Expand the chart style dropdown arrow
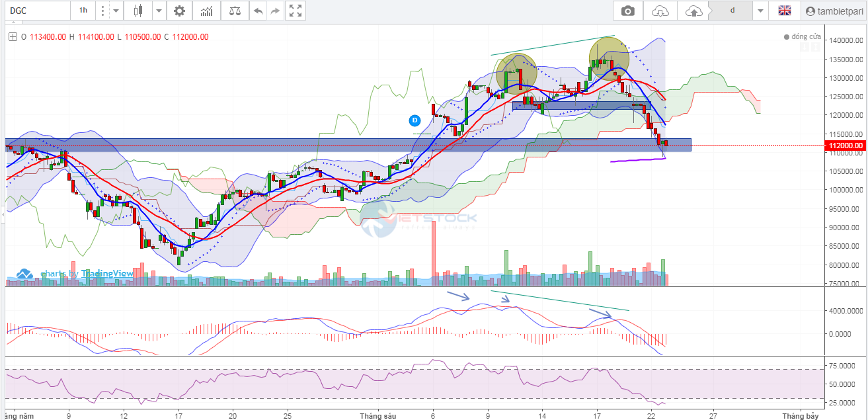The height and width of the screenshot is (420, 868). click(159, 11)
